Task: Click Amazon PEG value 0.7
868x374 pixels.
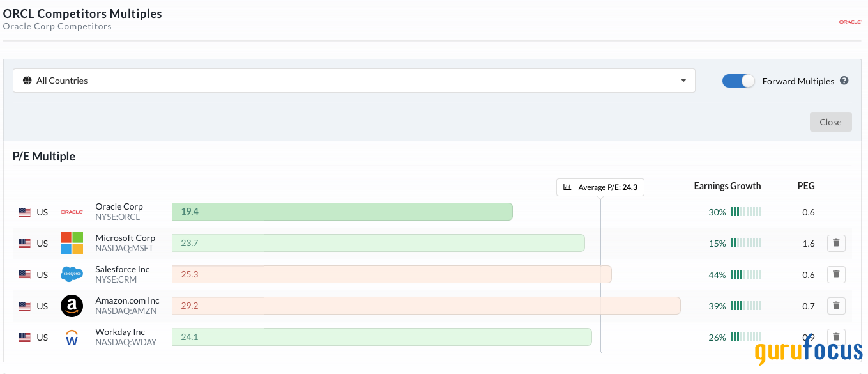Action: [809, 306]
